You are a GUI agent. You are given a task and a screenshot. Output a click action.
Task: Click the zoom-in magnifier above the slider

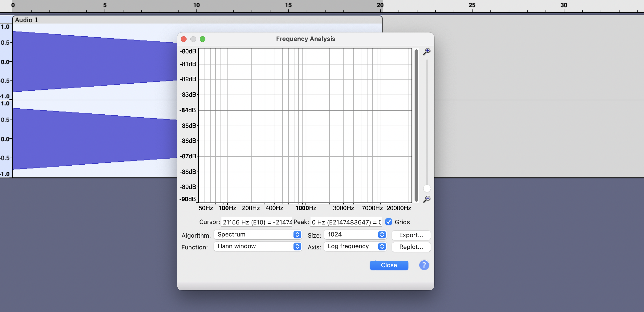tap(427, 51)
